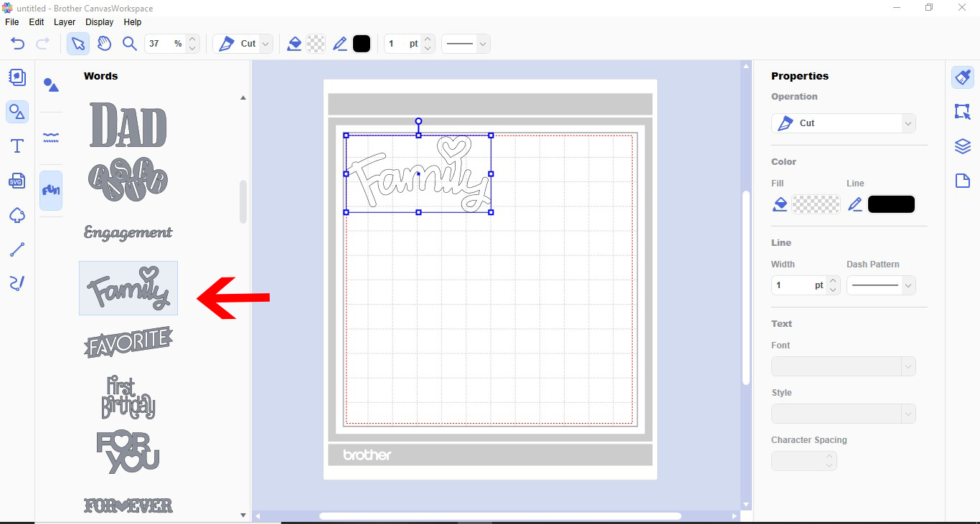Select the Family word thumbnail
The width and height of the screenshot is (980, 524).
pos(128,288)
